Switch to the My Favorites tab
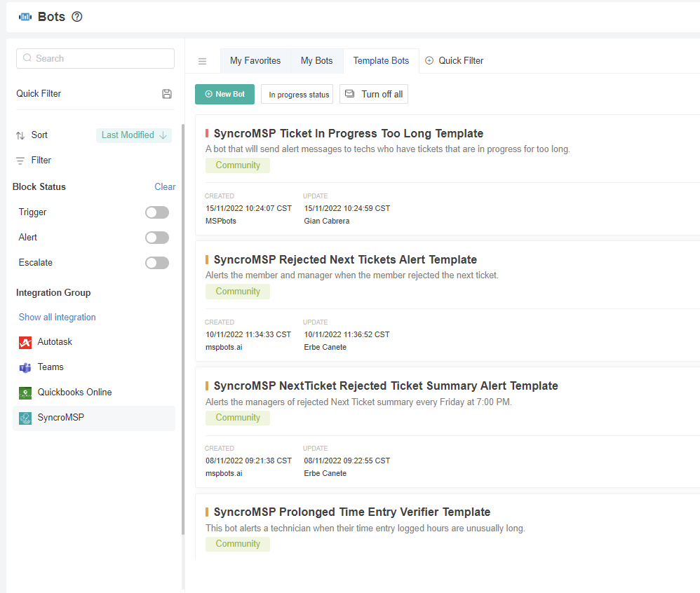The height and width of the screenshot is (593, 700). (x=255, y=61)
